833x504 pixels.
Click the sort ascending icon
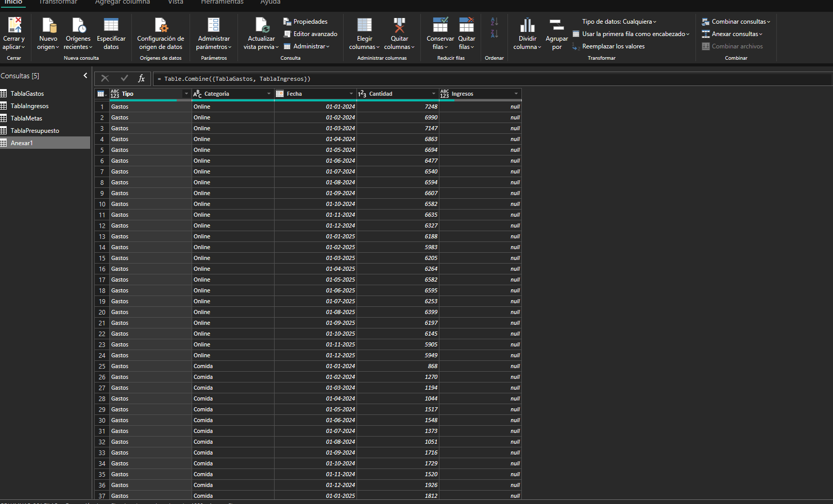pos(494,22)
